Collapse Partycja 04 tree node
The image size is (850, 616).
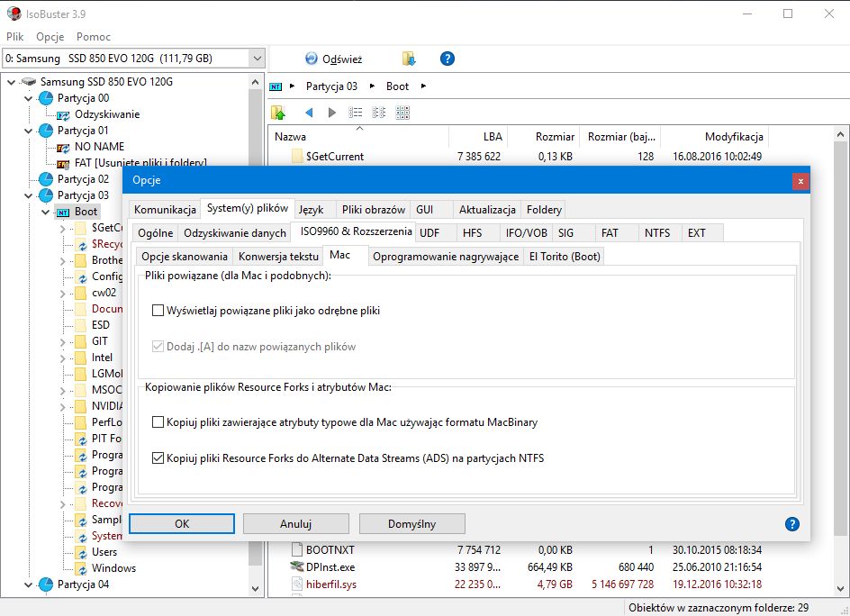pyautogui.click(x=28, y=584)
